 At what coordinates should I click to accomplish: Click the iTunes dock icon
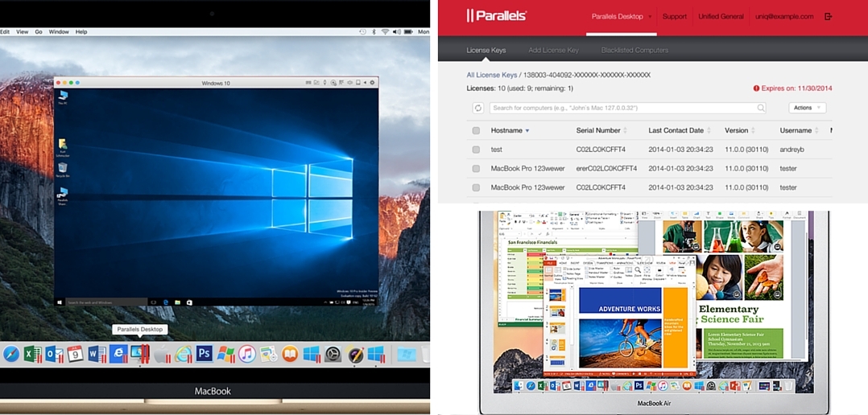click(x=247, y=354)
